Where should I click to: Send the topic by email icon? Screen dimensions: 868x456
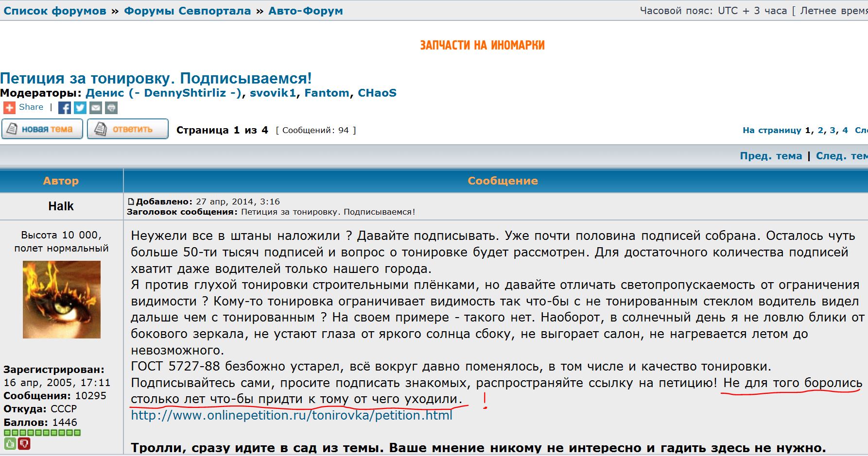click(96, 108)
